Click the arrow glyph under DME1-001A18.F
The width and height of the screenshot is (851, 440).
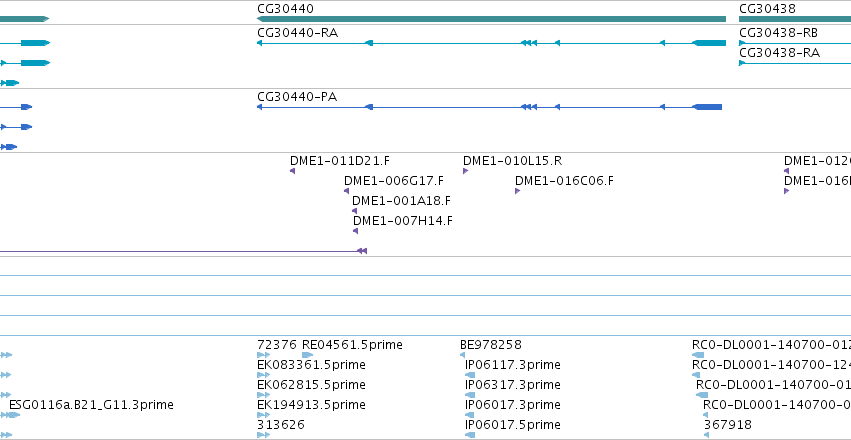coord(354,211)
